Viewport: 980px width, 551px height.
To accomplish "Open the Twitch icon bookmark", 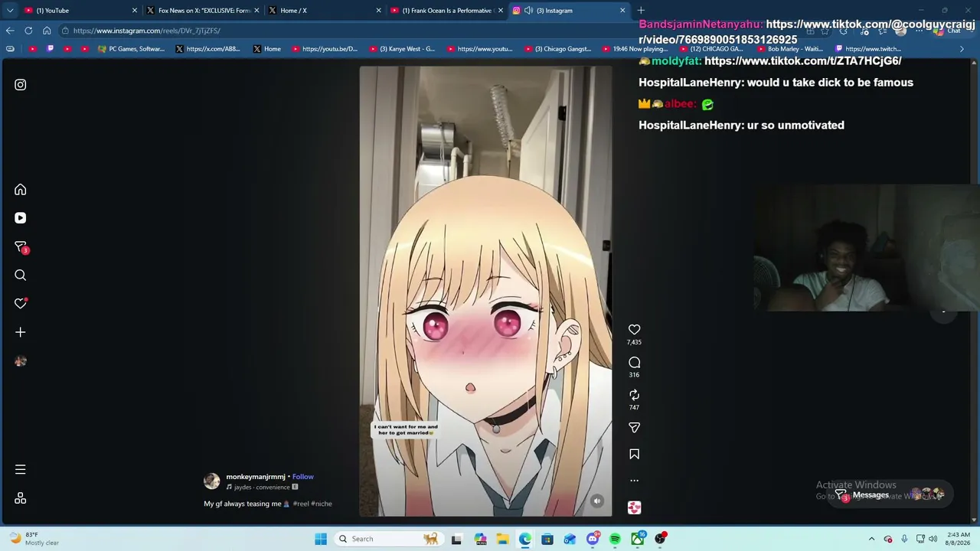I will [51, 49].
